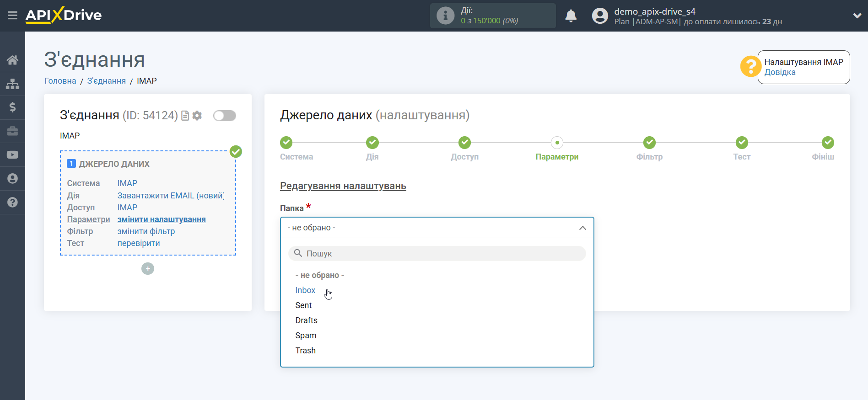Click перевірити test link
The height and width of the screenshot is (400, 868).
(x=139, y=243)
